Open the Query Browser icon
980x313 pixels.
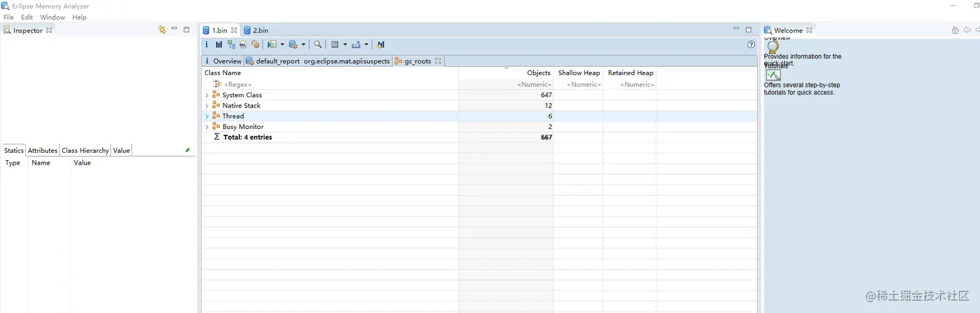[293, 45]
